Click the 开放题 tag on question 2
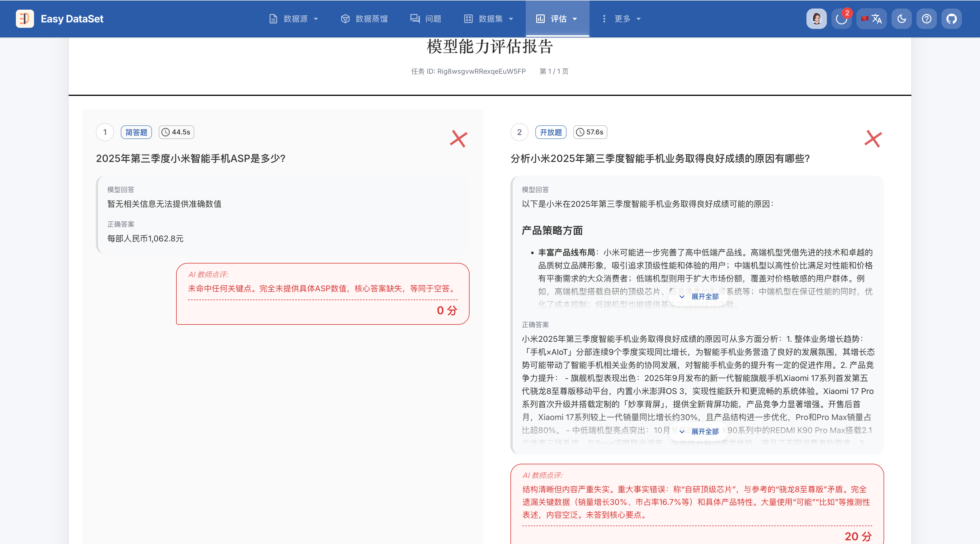980x544 pixels. pos(550,132)
